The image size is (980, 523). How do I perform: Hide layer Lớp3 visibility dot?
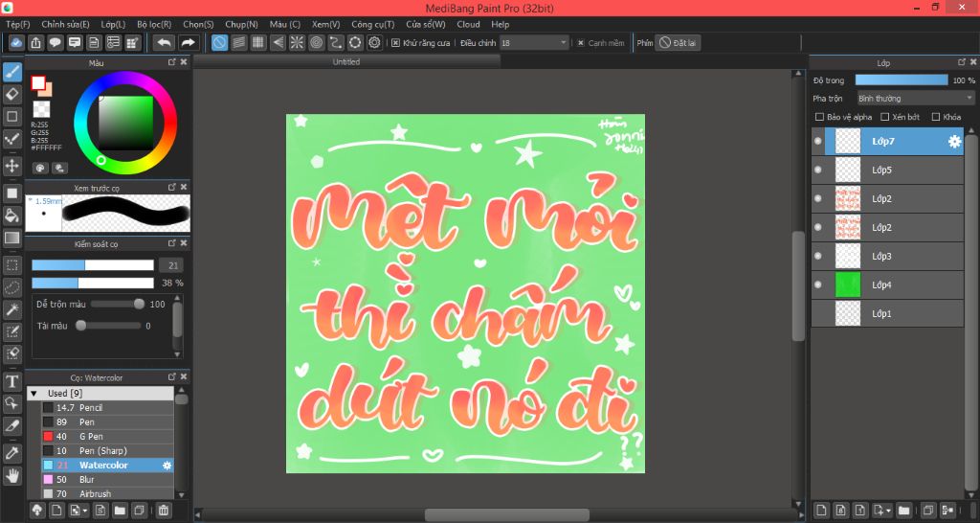point(817,256)
